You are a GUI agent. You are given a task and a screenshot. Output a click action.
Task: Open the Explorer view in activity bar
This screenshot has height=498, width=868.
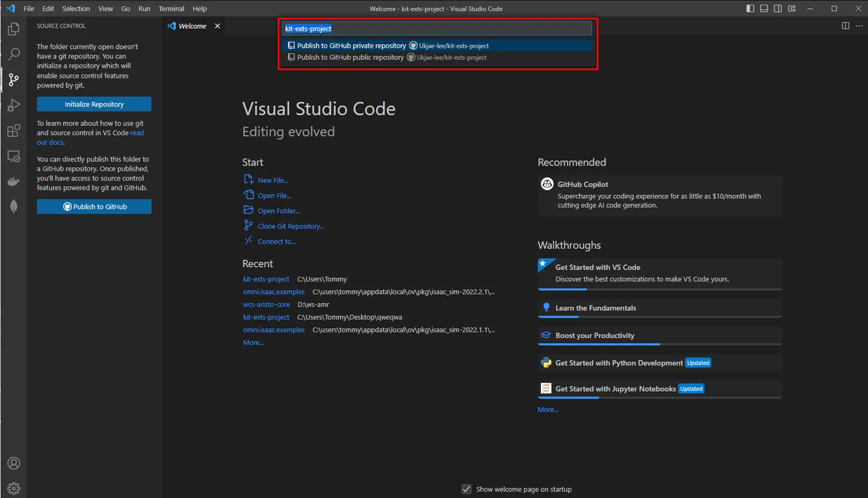[13, 29]
